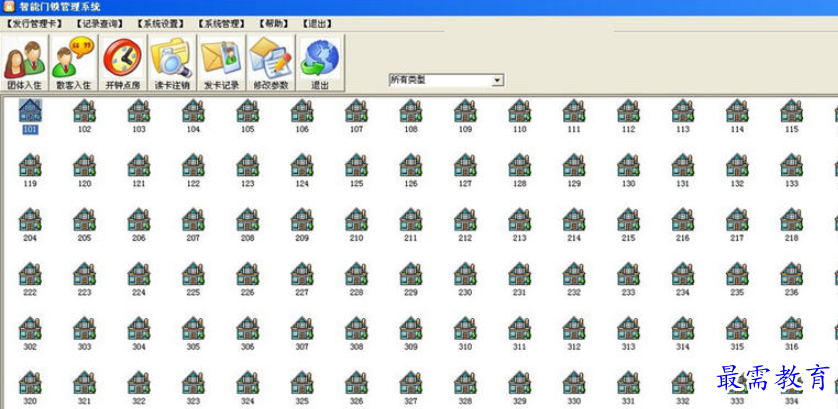Image resolution: width=838 pixels, height=409 pixels.
Task: Open the 发行管理卡 menu
Action: tap(35, 24)
